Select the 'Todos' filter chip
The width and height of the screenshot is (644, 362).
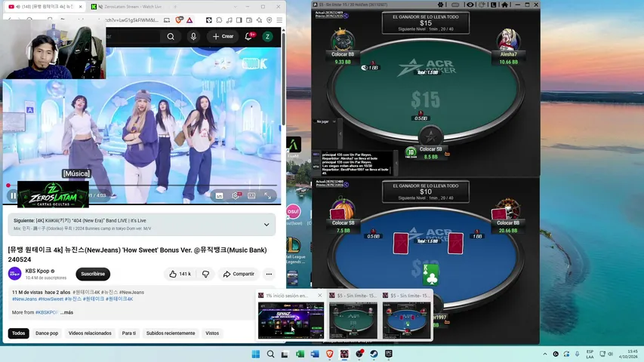[x=18, y=333]
